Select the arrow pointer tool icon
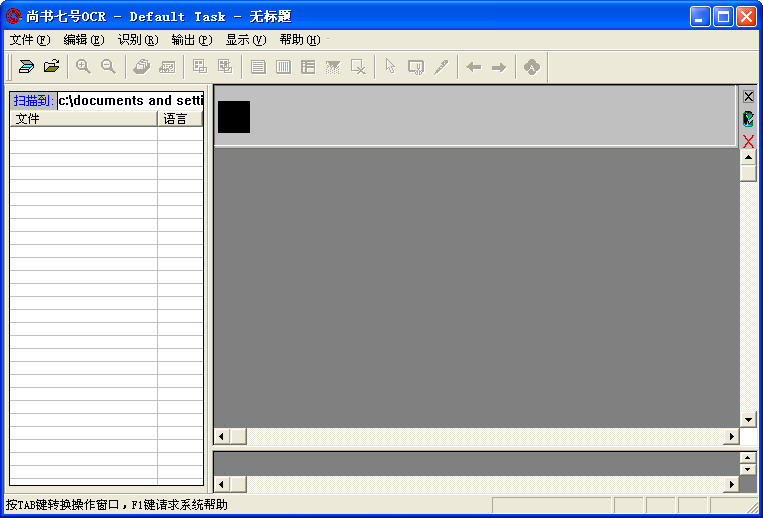 (x=390, y=67)
